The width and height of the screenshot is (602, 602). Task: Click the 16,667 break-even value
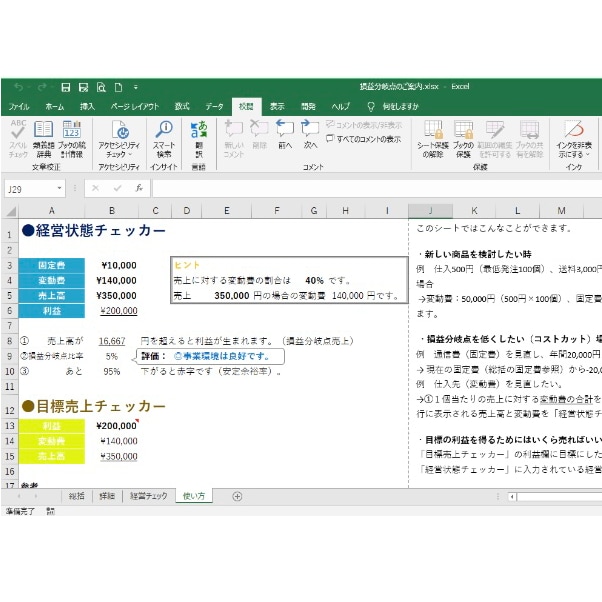112,341
